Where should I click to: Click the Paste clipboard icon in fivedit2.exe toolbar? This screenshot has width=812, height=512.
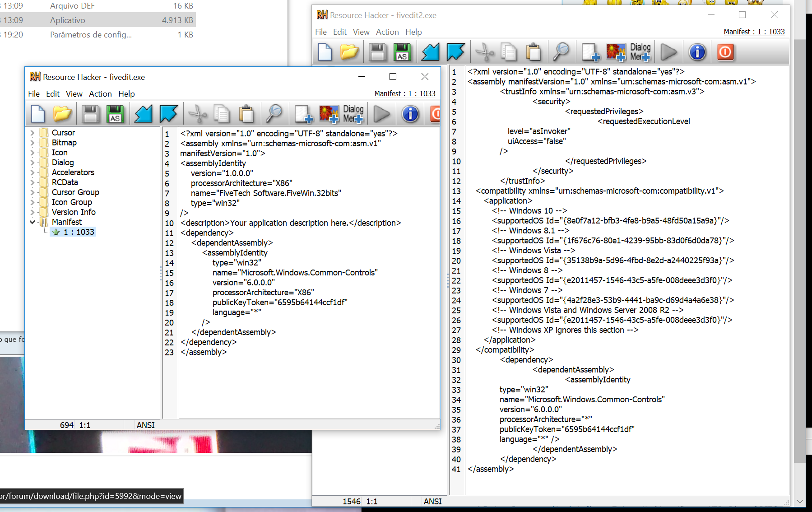(534, 52)
